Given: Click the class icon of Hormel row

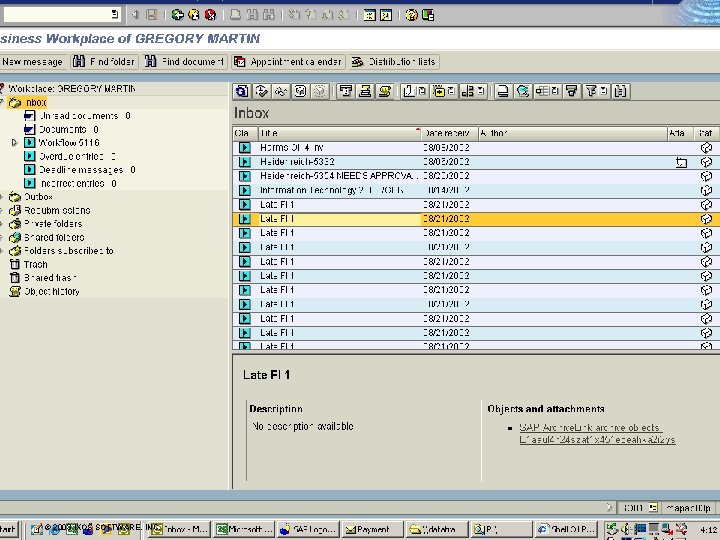Looking at the screenshot, I should coord(245,147).
